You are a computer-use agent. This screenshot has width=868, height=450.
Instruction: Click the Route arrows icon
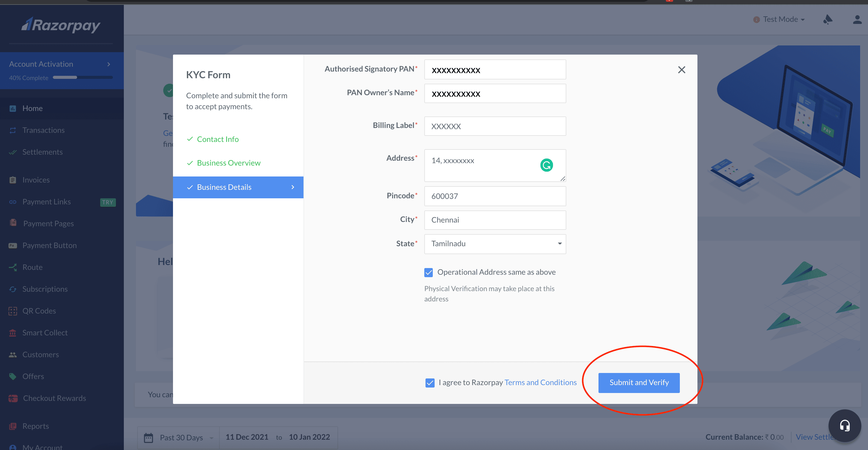pyautogui.click(x=13, y=267)
